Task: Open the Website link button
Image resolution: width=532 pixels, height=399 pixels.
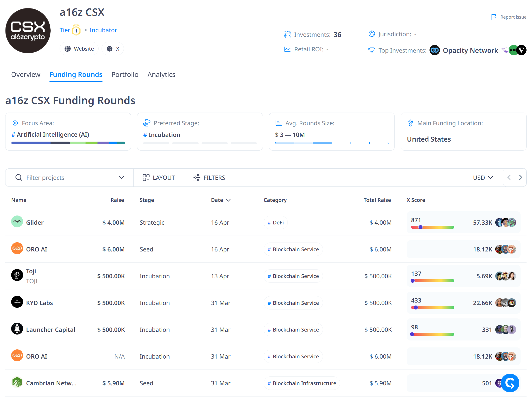Action: pos(79,49)
